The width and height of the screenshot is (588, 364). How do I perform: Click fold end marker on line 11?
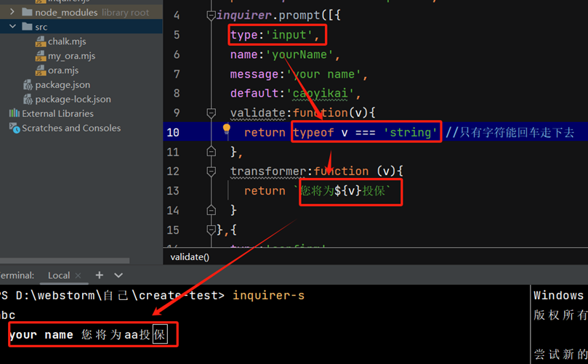pyautogui.click(x=211, y=151)
